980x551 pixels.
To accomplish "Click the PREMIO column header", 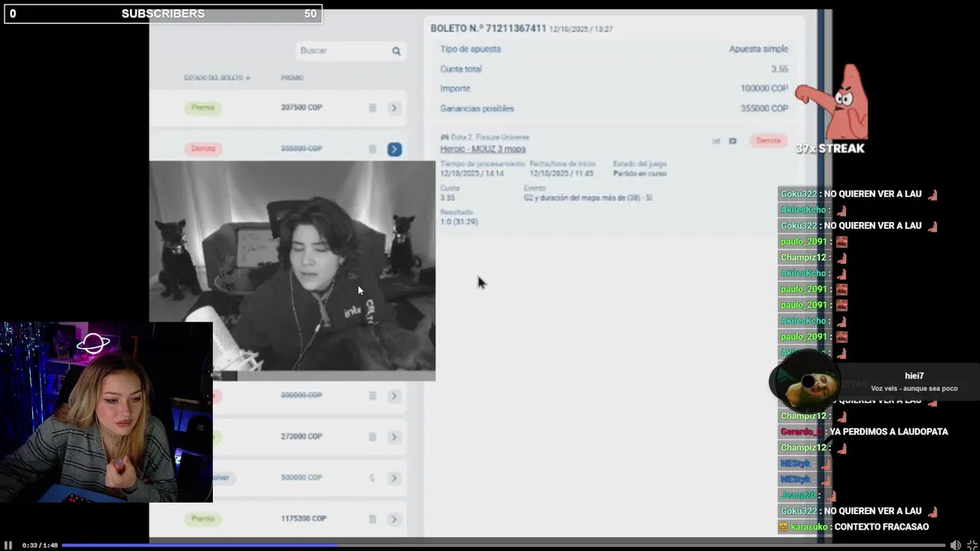I will coord(292,78).
